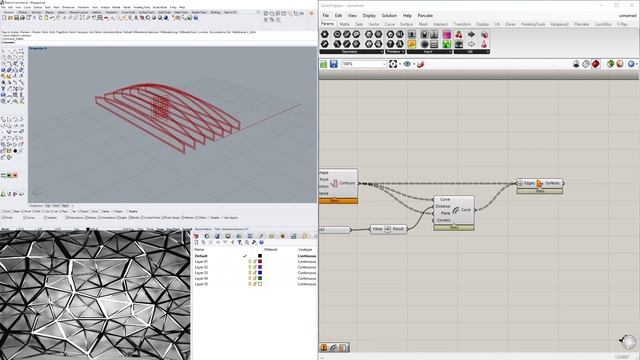
Task: Open the Display menu in Grasshopper menu bar
Action: point(369,16)
